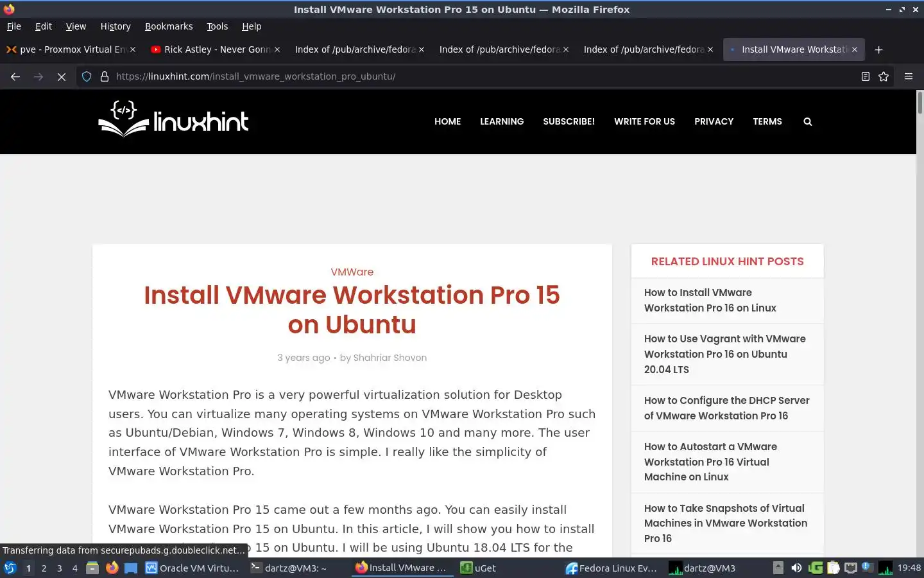The width and height of the screenshot is (924, 578).
Task: Switch to virtual desktop 3
Action: [x=60, y=568]
